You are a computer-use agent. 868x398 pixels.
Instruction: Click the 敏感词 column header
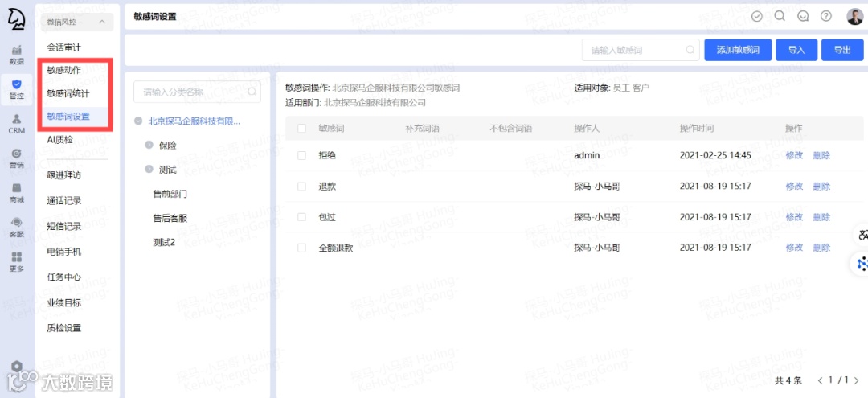(x=332, y=129)
